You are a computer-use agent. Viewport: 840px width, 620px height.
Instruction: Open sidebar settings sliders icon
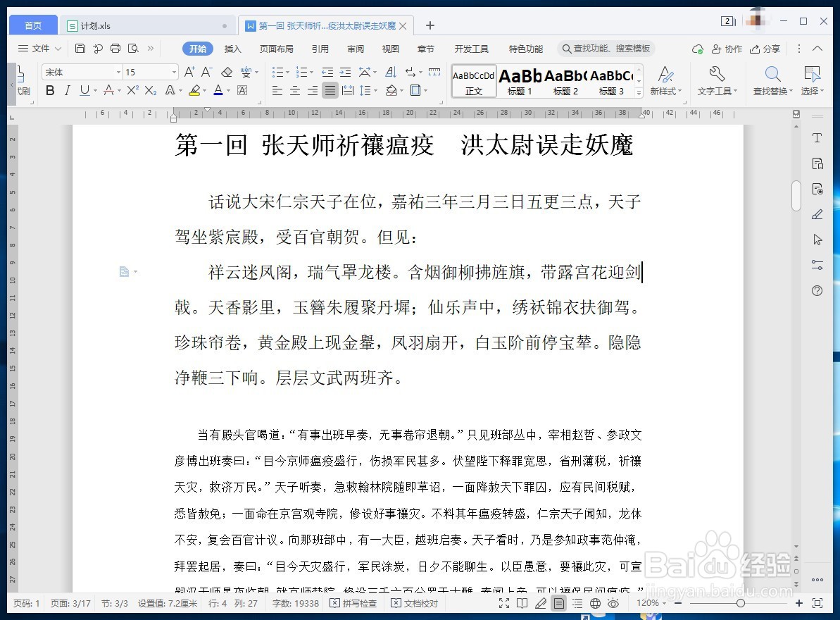pyautogui.click(x=817, y=265)
